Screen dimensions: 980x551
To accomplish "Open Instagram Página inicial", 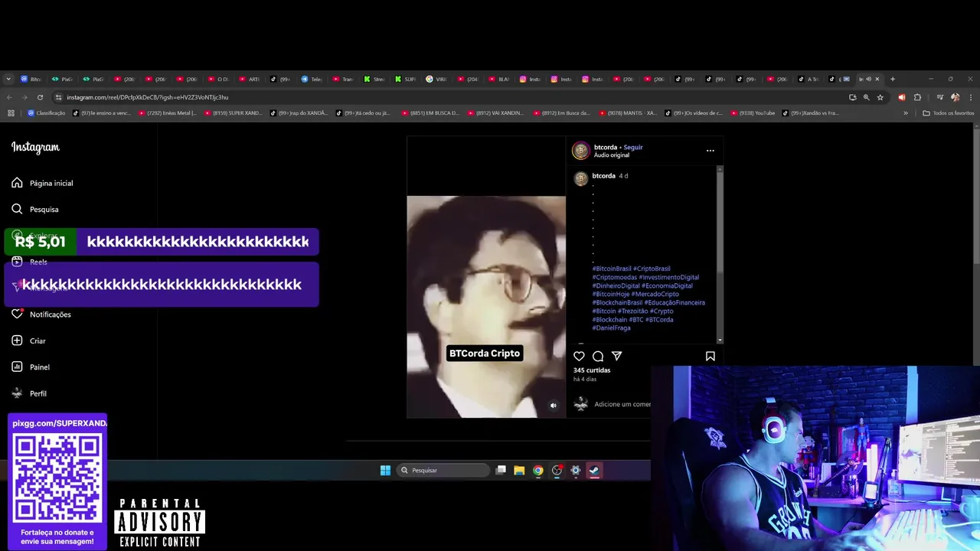I will [x=43, y=183].
